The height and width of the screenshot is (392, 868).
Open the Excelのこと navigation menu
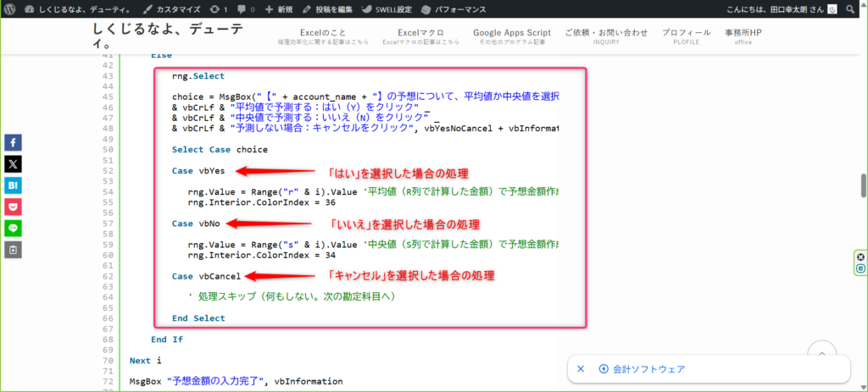click(325, 36)
